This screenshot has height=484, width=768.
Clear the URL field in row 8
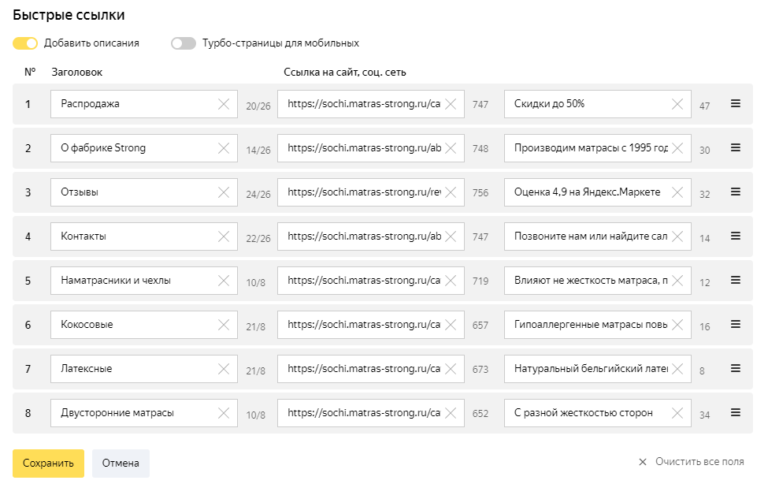451,413
